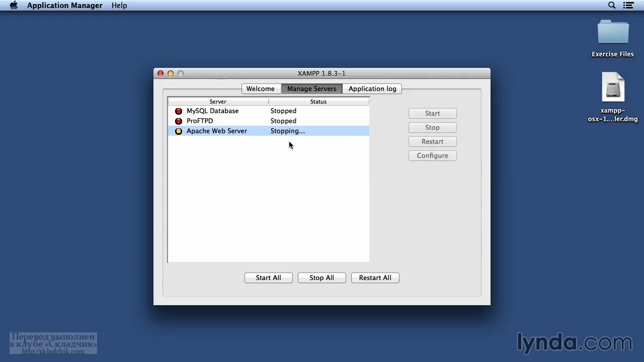Close the XAMPP window with red button

pos(160,73)
